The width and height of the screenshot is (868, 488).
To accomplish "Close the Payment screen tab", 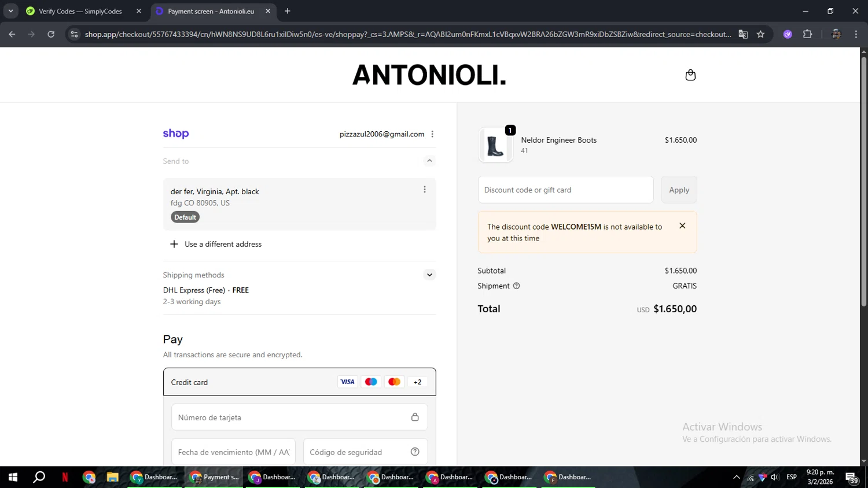I will pyautogui.click(x=268, y=11).
